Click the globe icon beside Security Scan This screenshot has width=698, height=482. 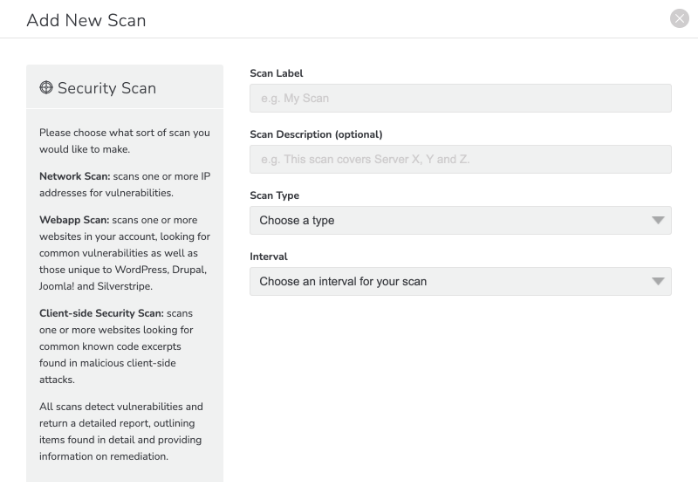pos(46,87)
